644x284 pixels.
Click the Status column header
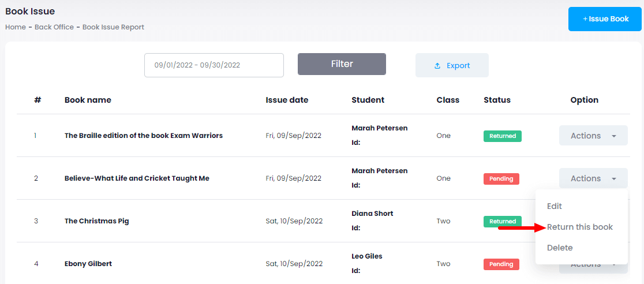pos(497,100)
